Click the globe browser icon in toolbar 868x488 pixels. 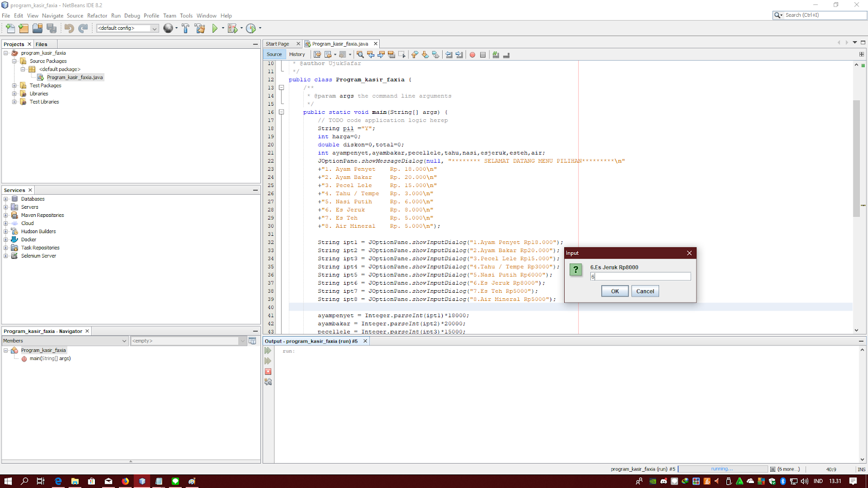pyautogui.click(x=168, y=28)
